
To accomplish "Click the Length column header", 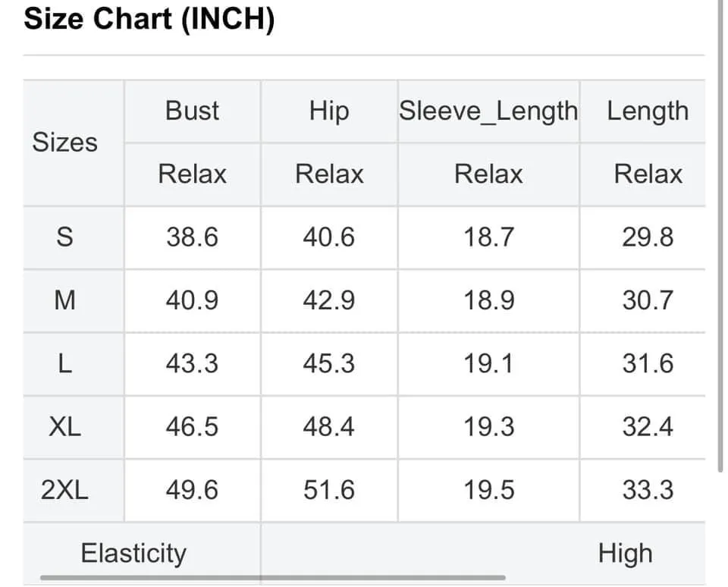I will point(648,111).
